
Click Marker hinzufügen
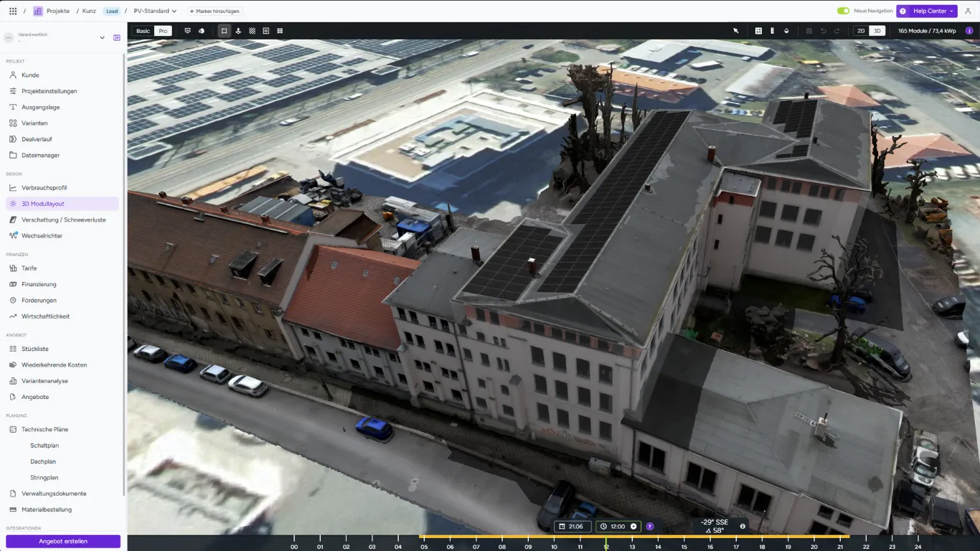pos(215,11)
